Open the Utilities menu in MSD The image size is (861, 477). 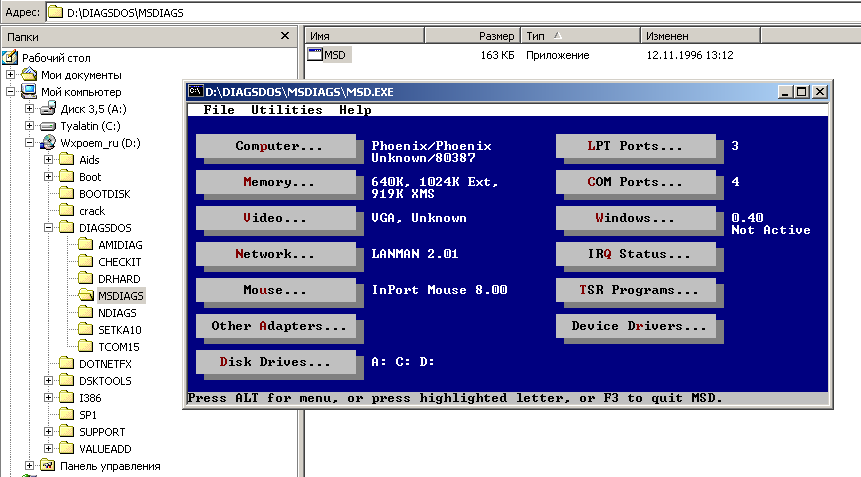click(x=286, y=110)
